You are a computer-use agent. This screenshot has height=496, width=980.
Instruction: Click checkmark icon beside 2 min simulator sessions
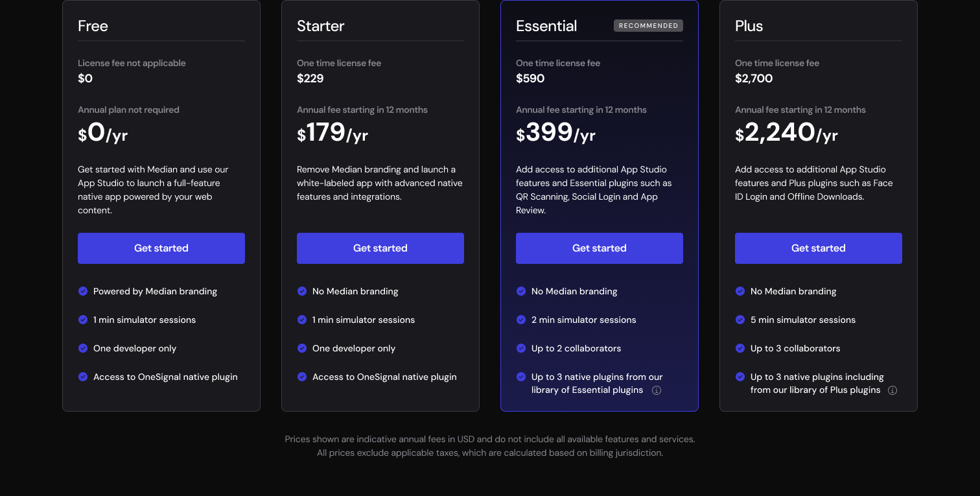pos(521,320)
